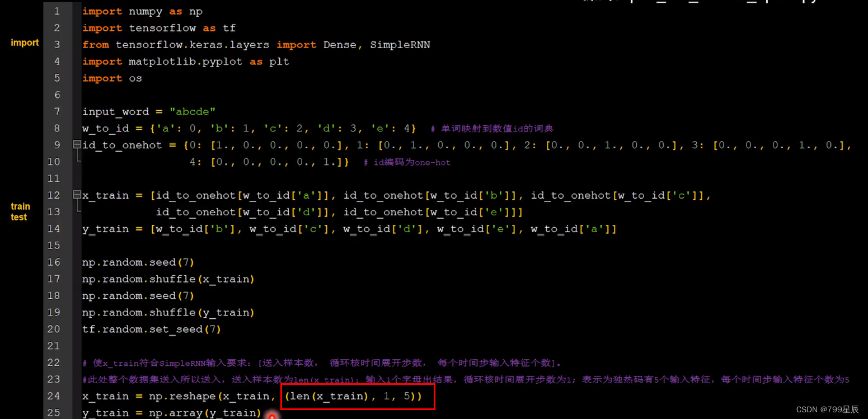Click the 'import numpy as np' line
The height and width of the screenshot is (419, 868).
pyautogui.click(x=143, y=11)
